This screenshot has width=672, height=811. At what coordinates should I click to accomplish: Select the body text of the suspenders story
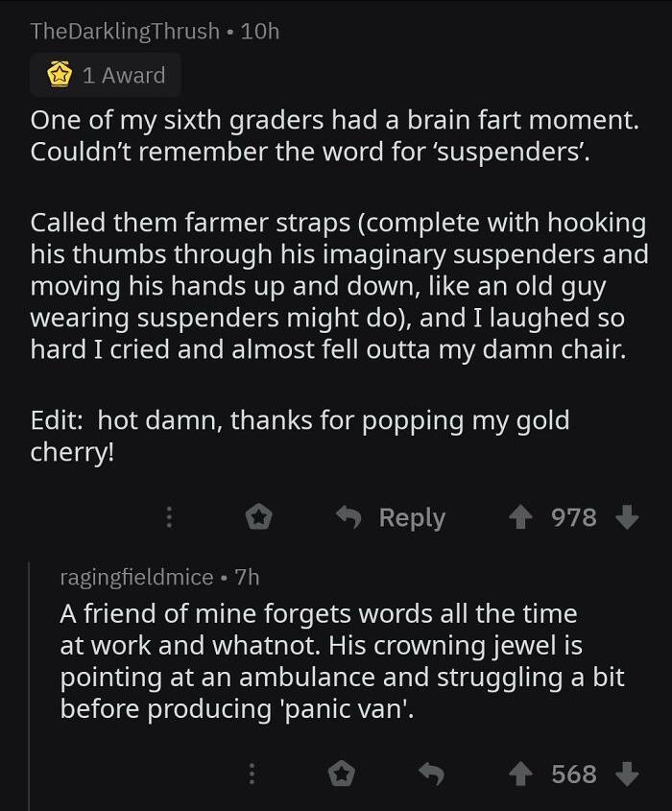point(336,254)
